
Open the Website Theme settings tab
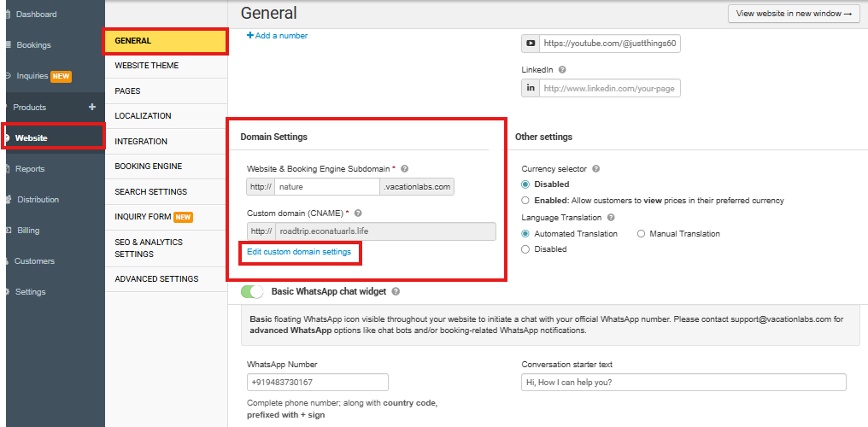[x=147, y=66]
